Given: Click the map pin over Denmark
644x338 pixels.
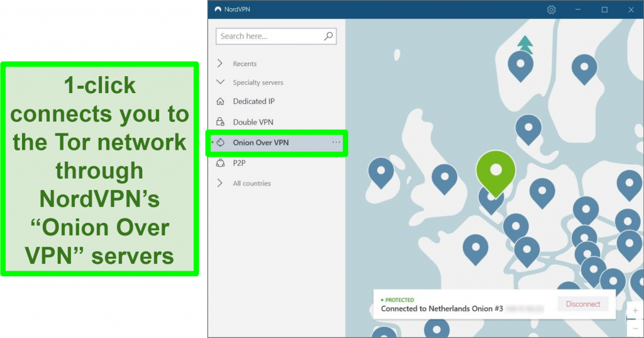Looking at the screenshot, I should pyautogui.click(x=528, y=129).
